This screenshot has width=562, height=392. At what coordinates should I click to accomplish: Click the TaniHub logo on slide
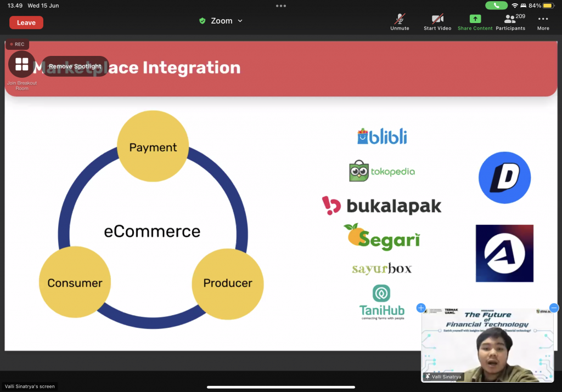pyautogui.click(x=382, y=302)
